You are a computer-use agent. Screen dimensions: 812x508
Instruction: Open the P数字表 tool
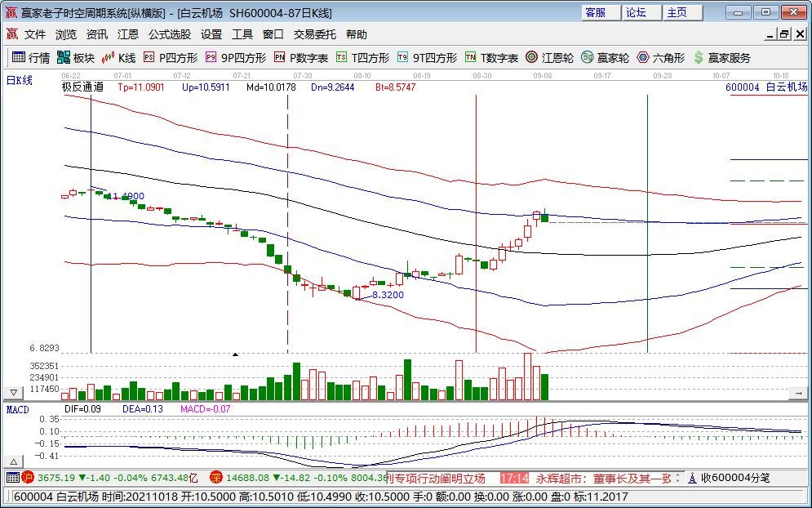pyautogui.click(x=301, y=57)
